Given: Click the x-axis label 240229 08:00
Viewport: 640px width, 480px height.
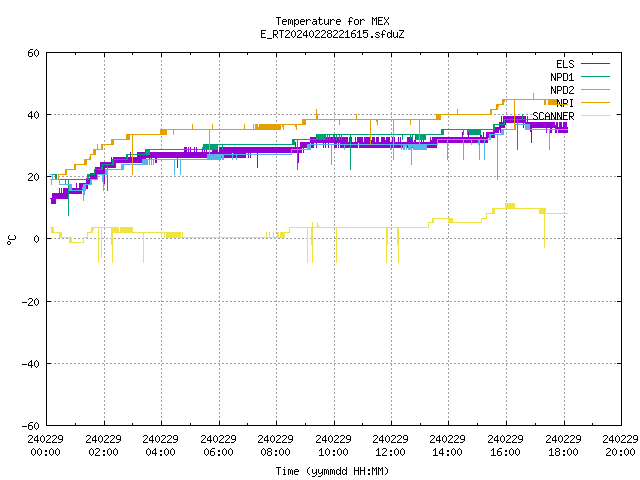Looking at the screenshot, I should tap(276, 446).
